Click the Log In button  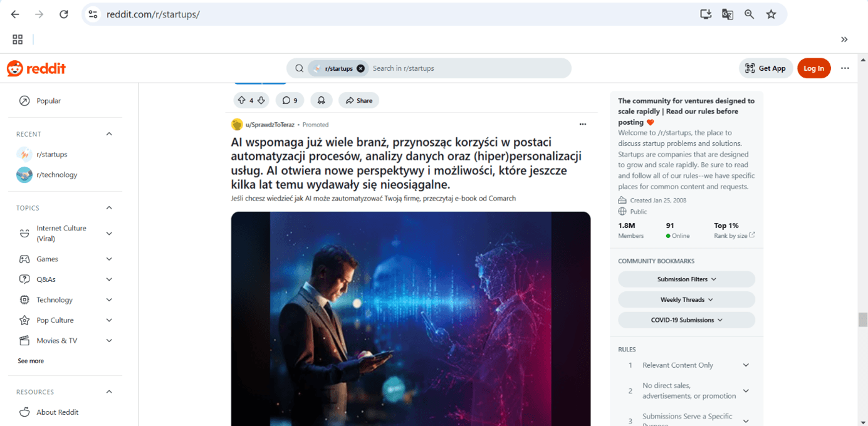click(x=813, y=68)
